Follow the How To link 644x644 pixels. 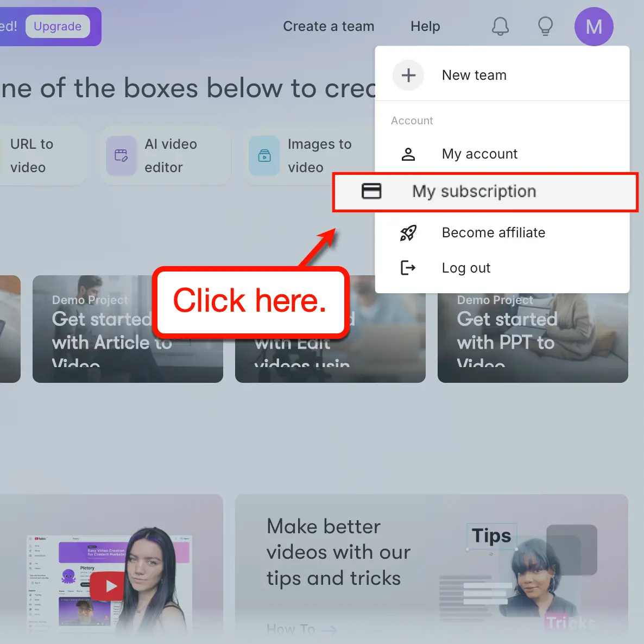click(302, 629)
